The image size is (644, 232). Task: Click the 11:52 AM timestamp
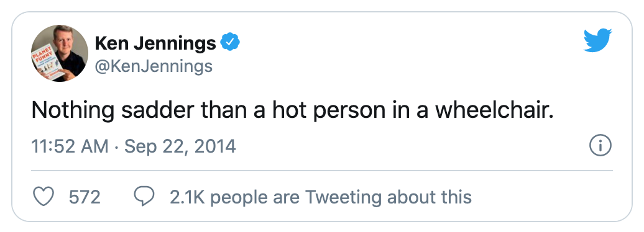point(70,146)
